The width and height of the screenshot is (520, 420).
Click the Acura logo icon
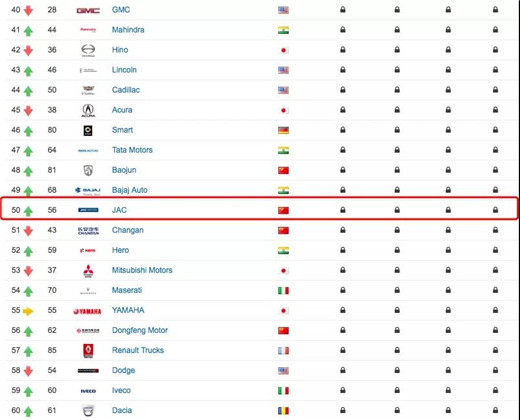[x=88, y=110]
